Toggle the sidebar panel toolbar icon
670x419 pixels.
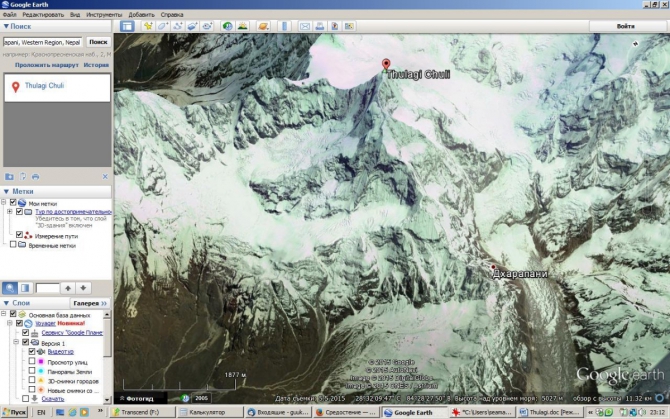[x=127, y=26]
